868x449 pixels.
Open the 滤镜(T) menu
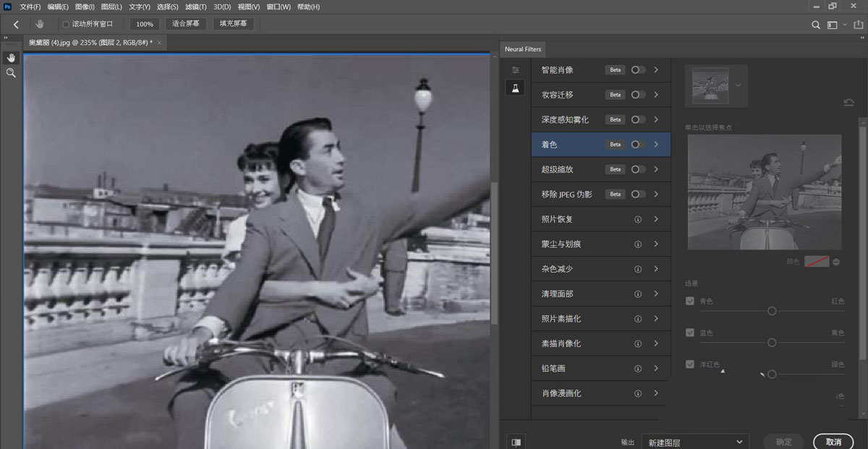[196, 7]
